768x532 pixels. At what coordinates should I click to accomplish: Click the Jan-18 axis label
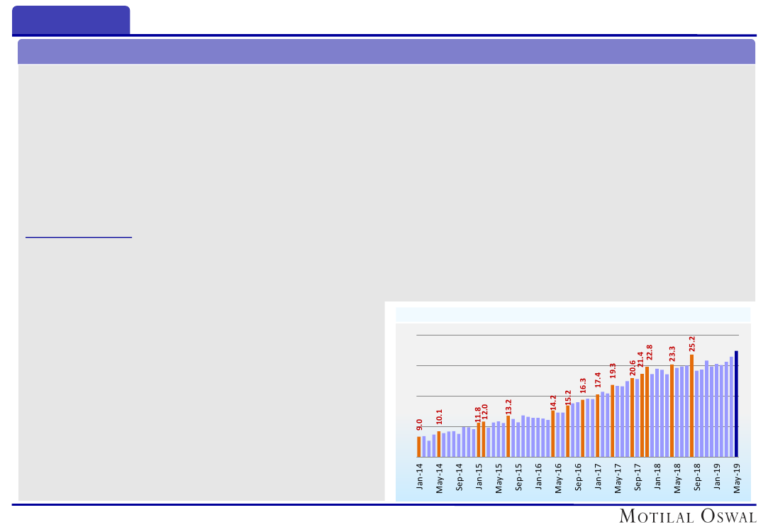click(x=657, y=478)
